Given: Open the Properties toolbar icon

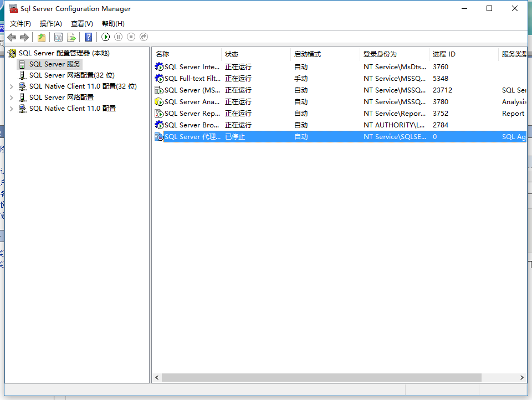Looking at the screenshot, I should [58, 37].
